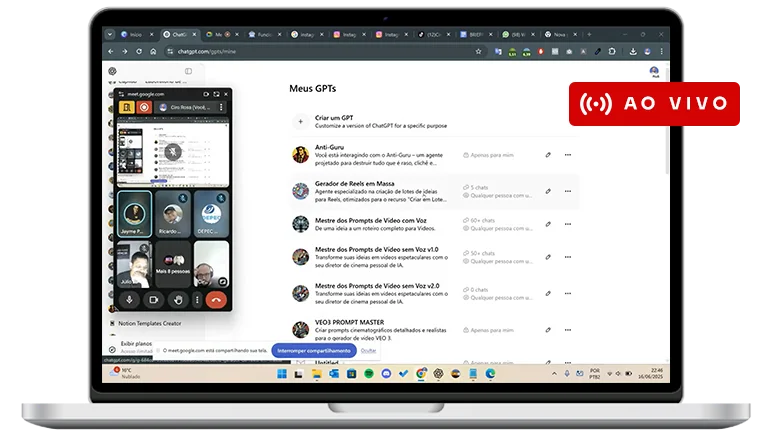Viewport: 767px width, 433px height.
Task: Select Jayme participant tile
Action: pyautogui.click(x=135, y=214)
